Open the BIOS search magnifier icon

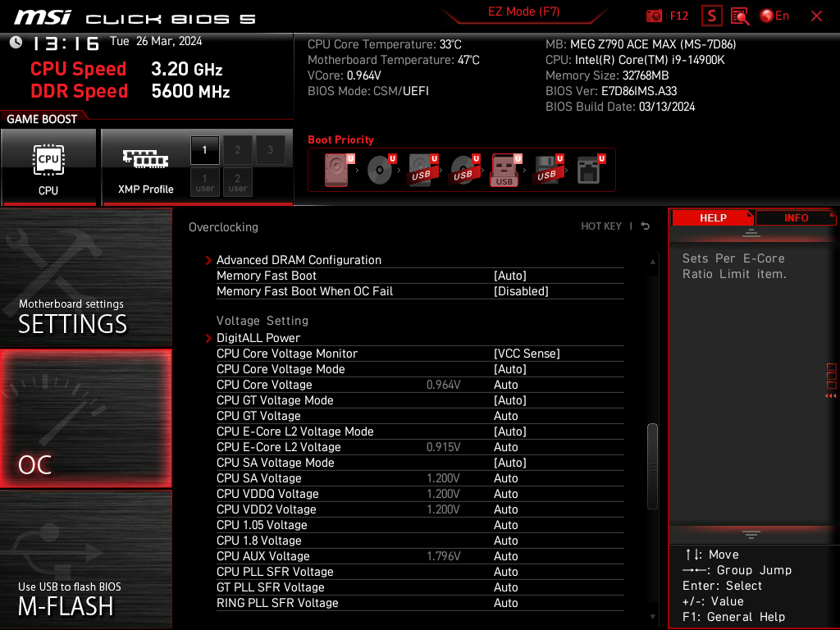(x=740, y=16)
